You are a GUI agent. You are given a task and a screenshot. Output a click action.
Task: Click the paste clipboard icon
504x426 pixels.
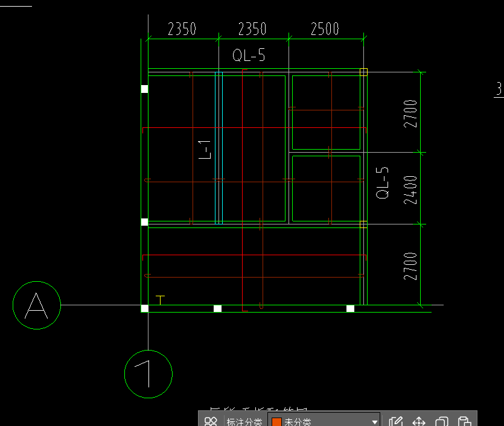pos(464,421)
